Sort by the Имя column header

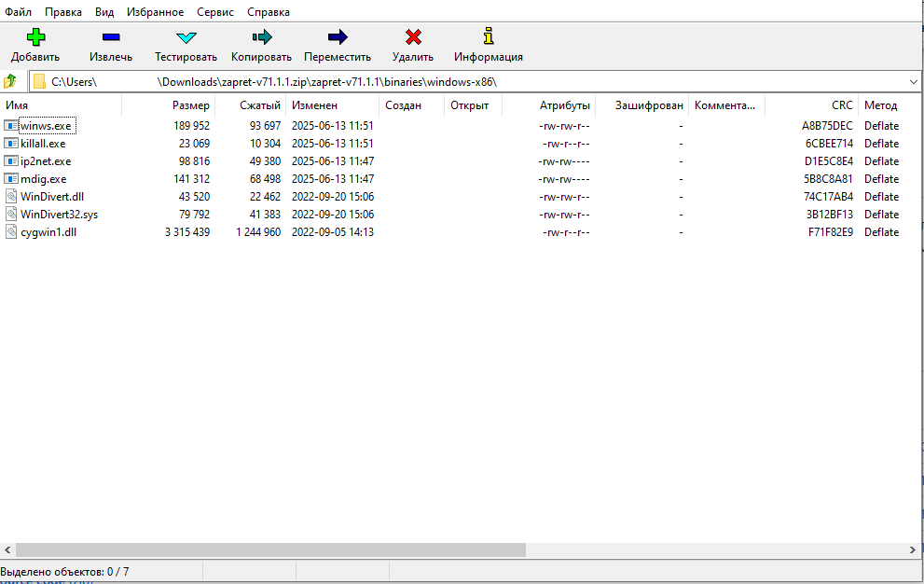61,105
